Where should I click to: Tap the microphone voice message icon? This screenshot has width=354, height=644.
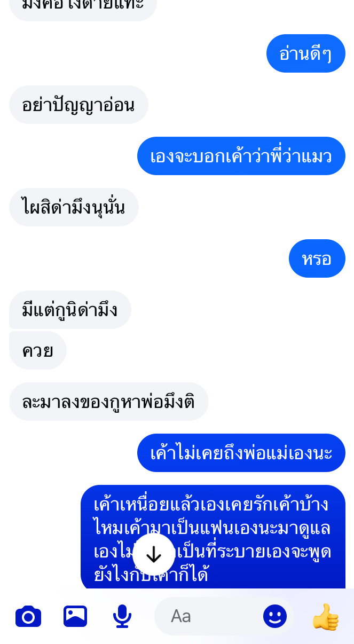[122, 617]
